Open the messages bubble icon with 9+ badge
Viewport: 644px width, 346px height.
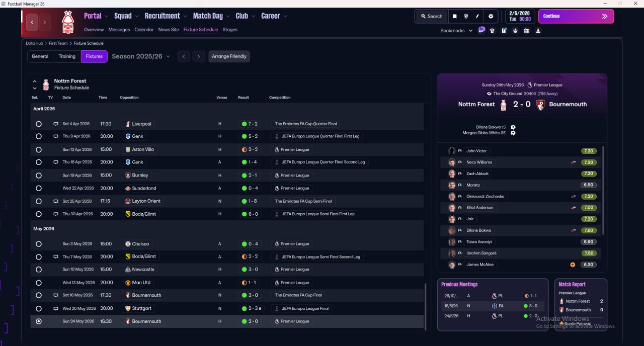(481, 30)
